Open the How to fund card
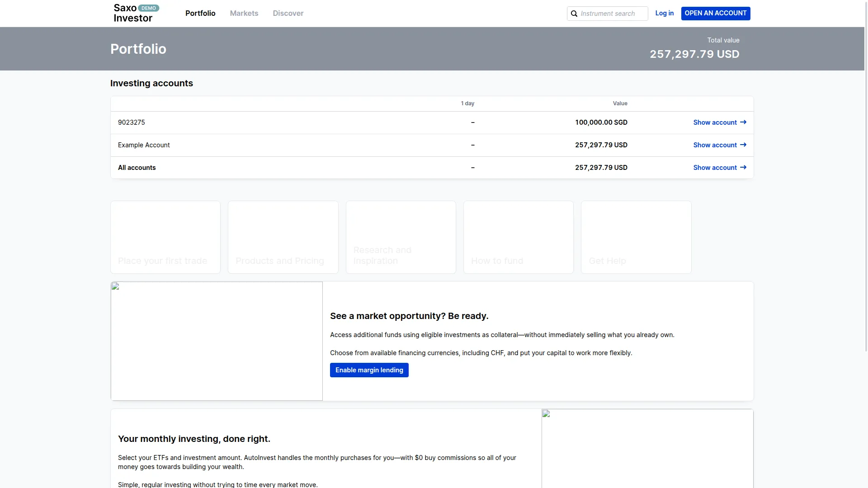Viewport: 868px width, 488px height. pyautogui.click(x=519, y=237)
